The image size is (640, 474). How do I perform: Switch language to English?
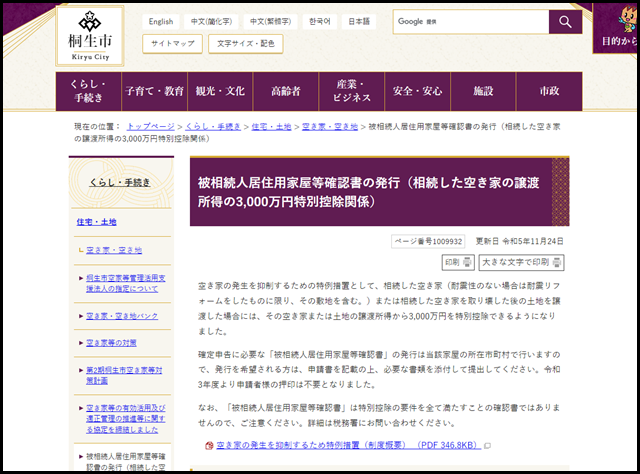(x=161, y=21)
